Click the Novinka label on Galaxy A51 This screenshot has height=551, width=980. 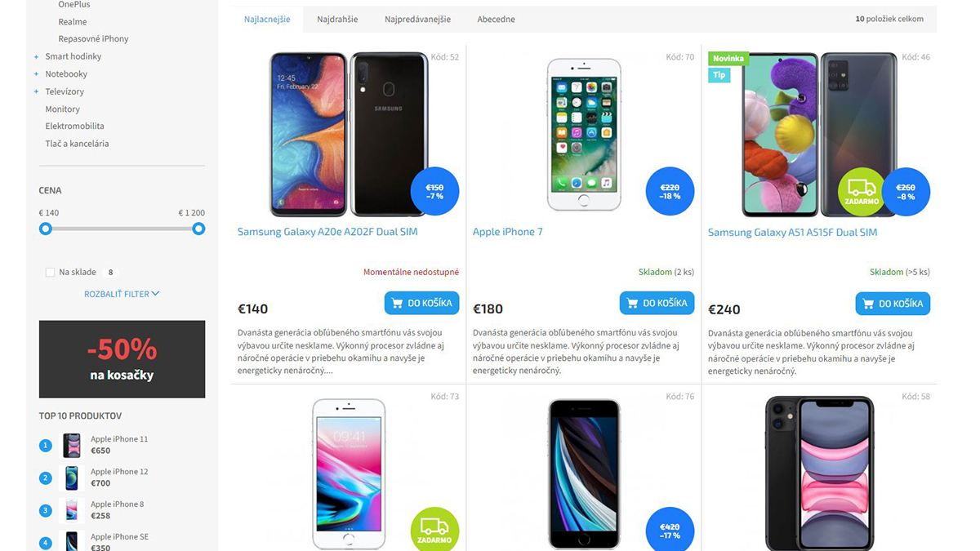tap(728, 59)
